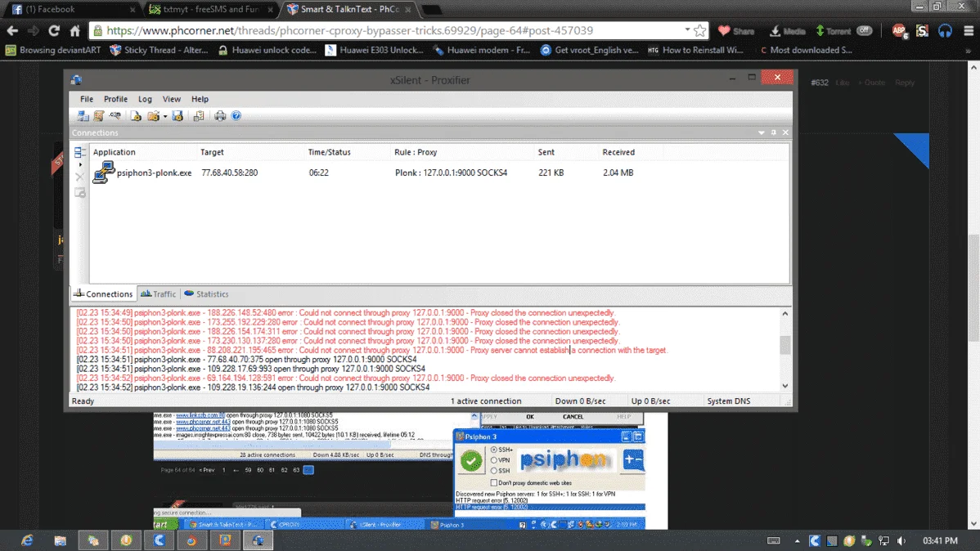Close the Connections panel
Image resolution: width=980 pixels, height=551 pixels.
pyautogui.click(x=785, y=132)
